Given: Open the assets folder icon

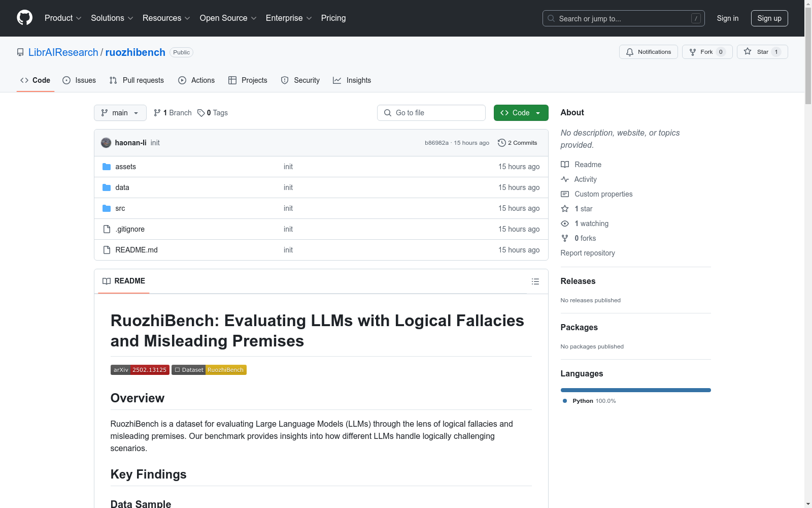Looking at the screenshot, I should (107, 167).
